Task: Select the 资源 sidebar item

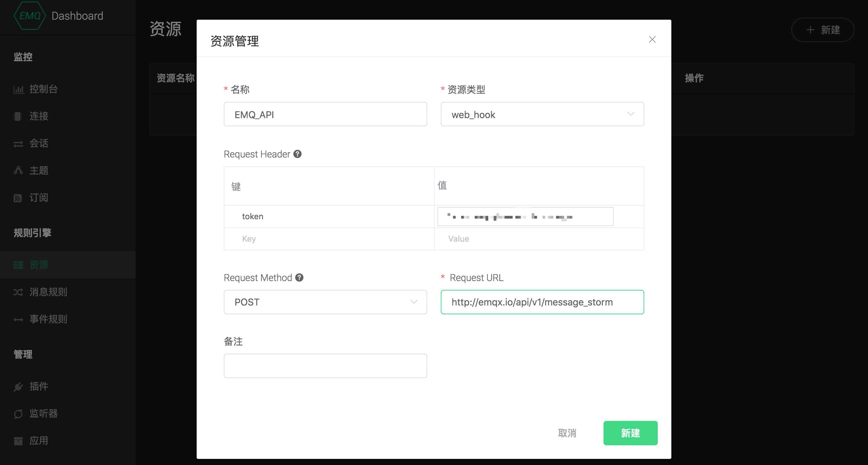Action: coord(68,265)
